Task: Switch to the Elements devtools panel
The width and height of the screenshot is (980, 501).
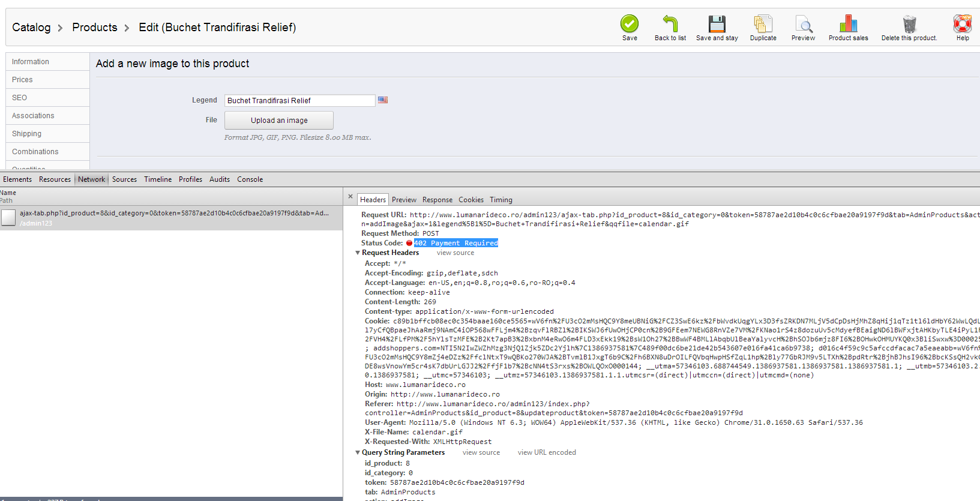Action: tap(17, 179)
